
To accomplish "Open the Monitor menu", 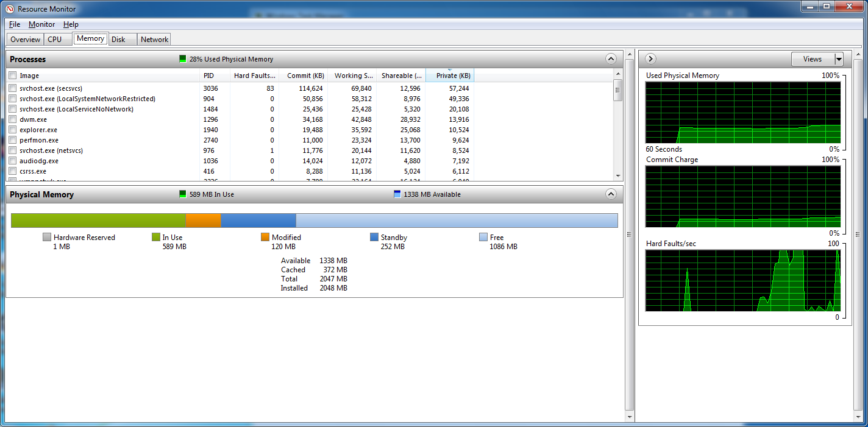I will (41, 24).
